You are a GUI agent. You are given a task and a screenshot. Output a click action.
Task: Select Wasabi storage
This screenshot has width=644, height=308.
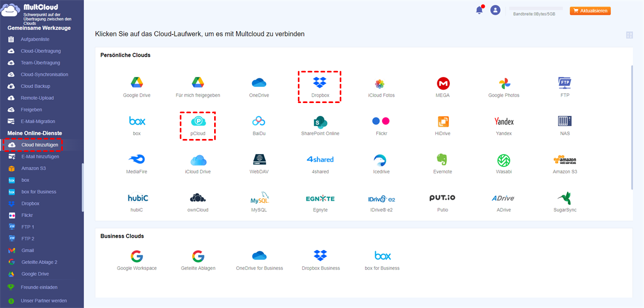(x=504, y=164)
